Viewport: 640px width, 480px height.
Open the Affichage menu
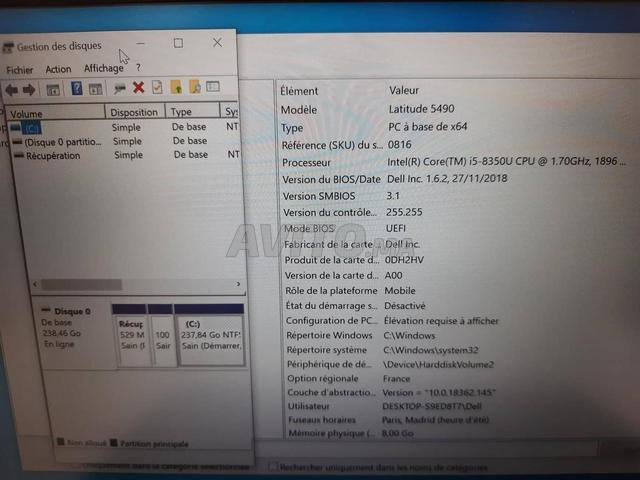104,68
